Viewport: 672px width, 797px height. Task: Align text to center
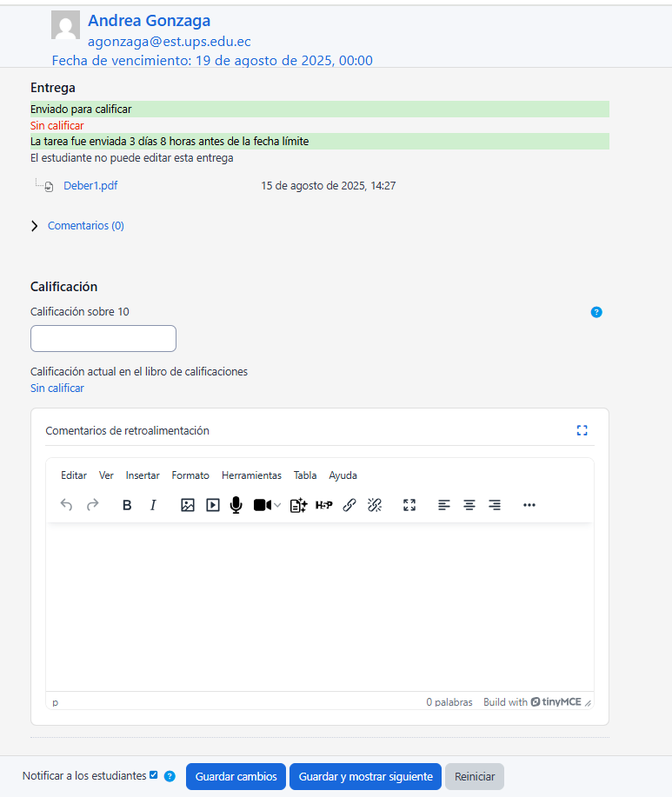click(469, 505)
